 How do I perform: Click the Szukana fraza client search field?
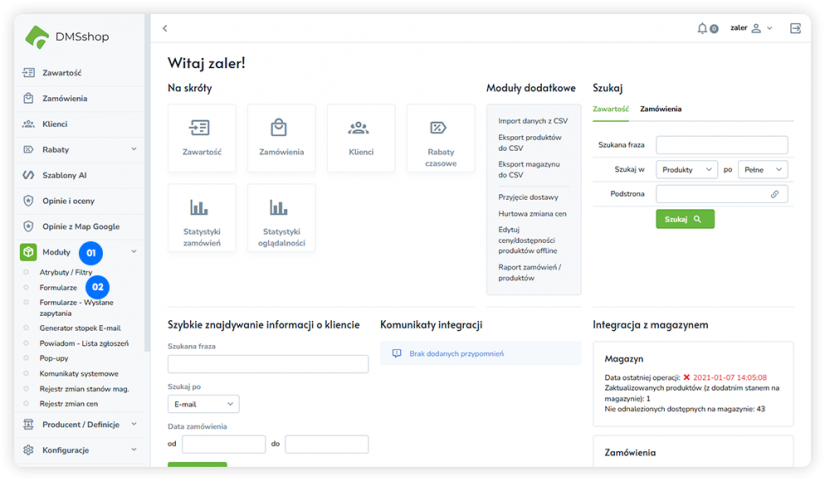(268, 364)
